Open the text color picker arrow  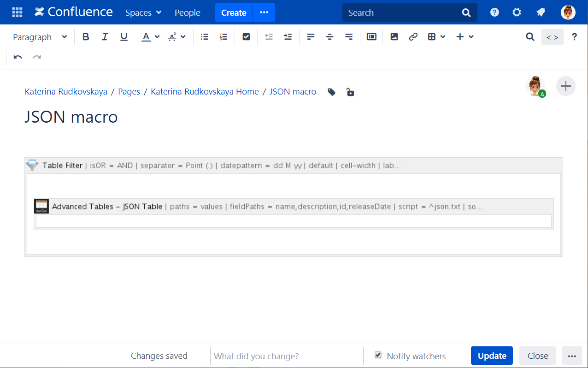[157, 37]
